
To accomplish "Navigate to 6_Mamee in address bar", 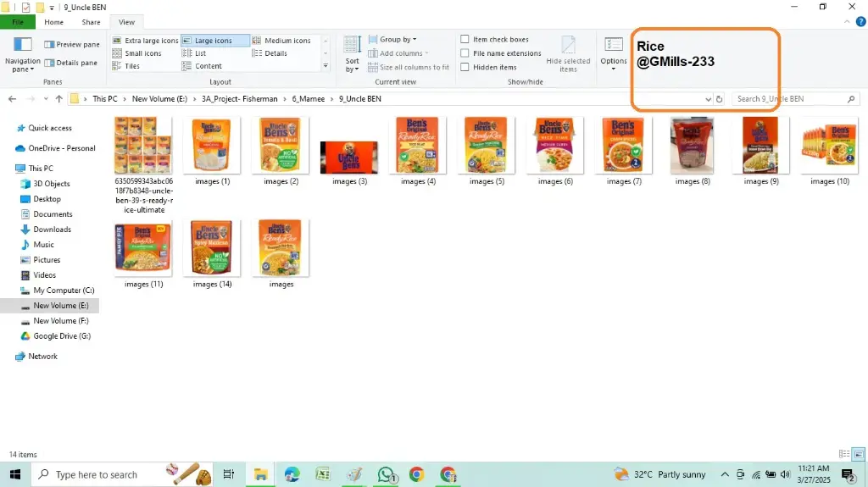I will coord(309,99).
